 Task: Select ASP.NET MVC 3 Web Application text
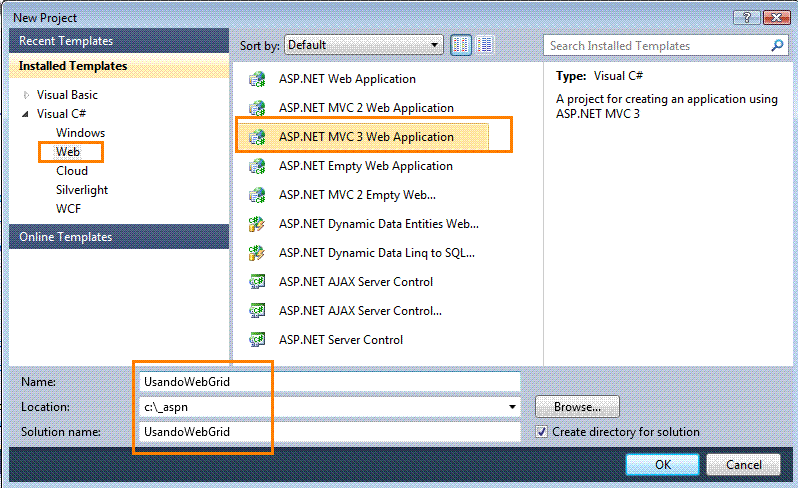(x=366, y=137)
